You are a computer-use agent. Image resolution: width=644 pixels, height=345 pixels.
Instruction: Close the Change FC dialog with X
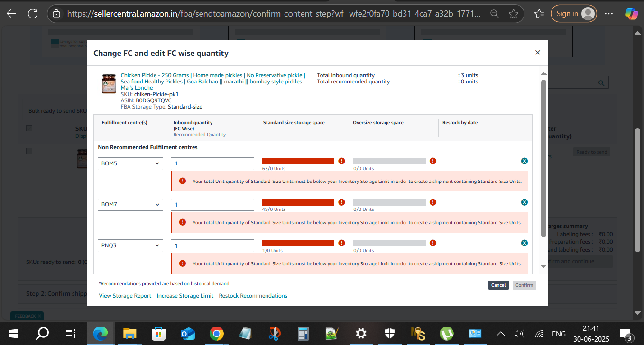point(538,53)
